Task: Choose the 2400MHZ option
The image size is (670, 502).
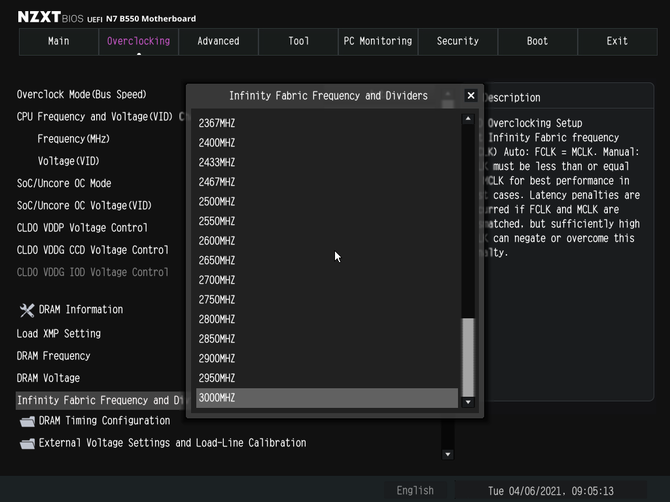Action: point(327,143)
